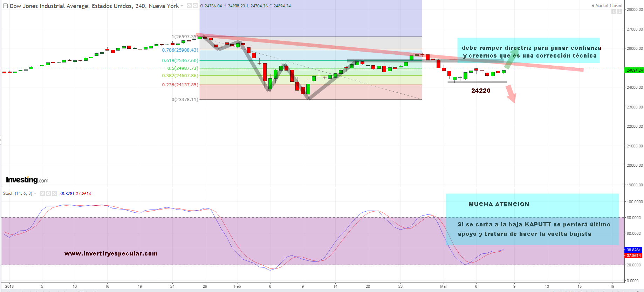Screen dimensions: 644x292
Task: Click the www.invertiryespecular.com text
Action: (111, 253)
